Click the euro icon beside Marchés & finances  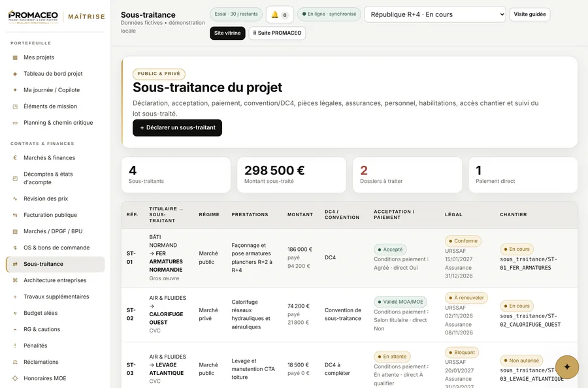15,158
